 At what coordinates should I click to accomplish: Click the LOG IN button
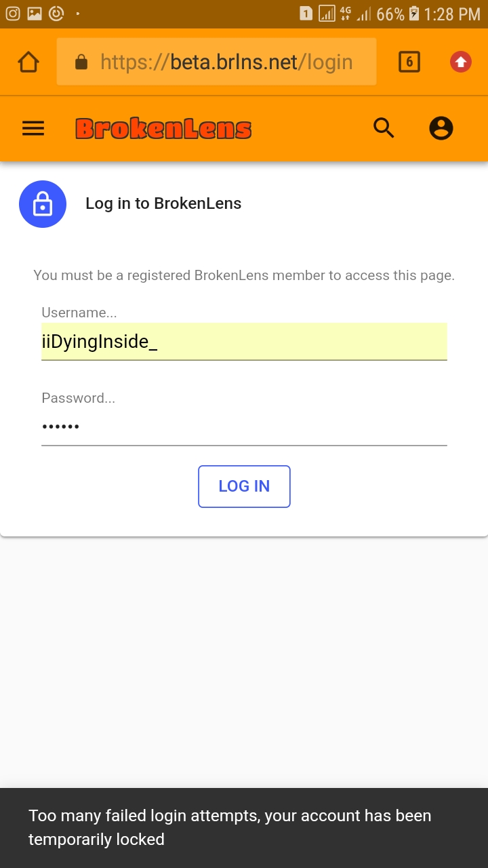tap(244, 486)
